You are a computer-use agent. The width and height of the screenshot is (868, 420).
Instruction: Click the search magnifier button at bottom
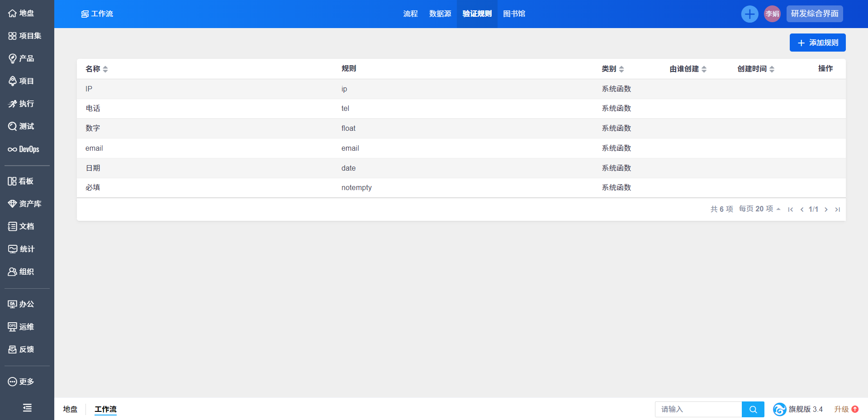click(753, 409)
